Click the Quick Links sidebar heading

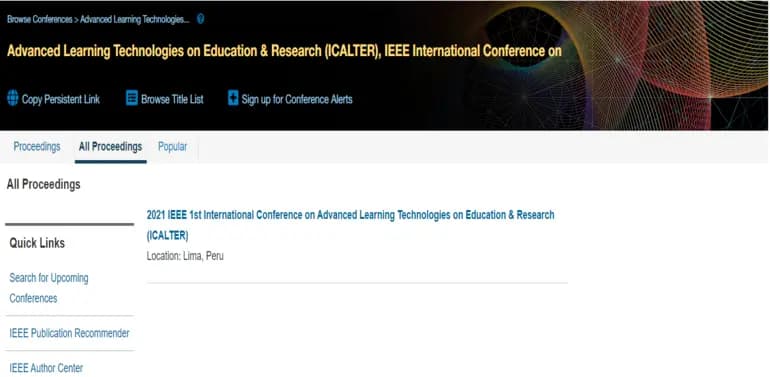coord(37,243)
